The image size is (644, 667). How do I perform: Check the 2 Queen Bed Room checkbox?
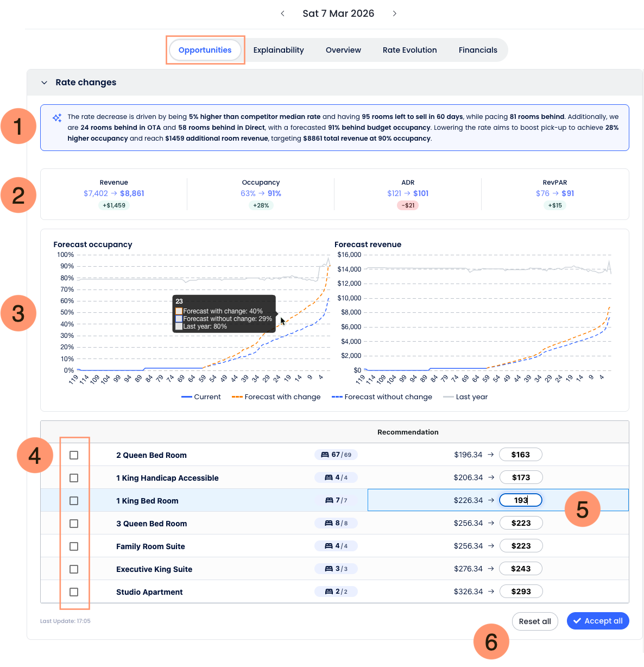(x=74, y=455)
